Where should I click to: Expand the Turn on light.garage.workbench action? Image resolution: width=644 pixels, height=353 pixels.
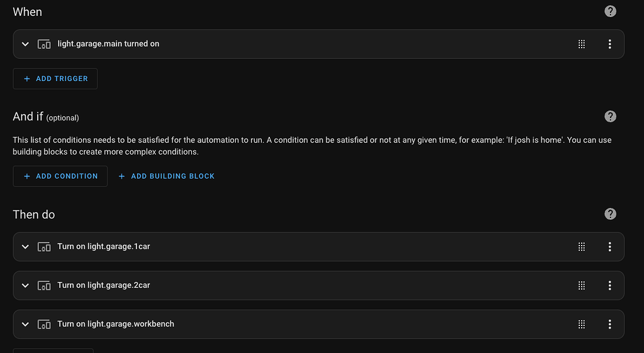coord(25,324)
